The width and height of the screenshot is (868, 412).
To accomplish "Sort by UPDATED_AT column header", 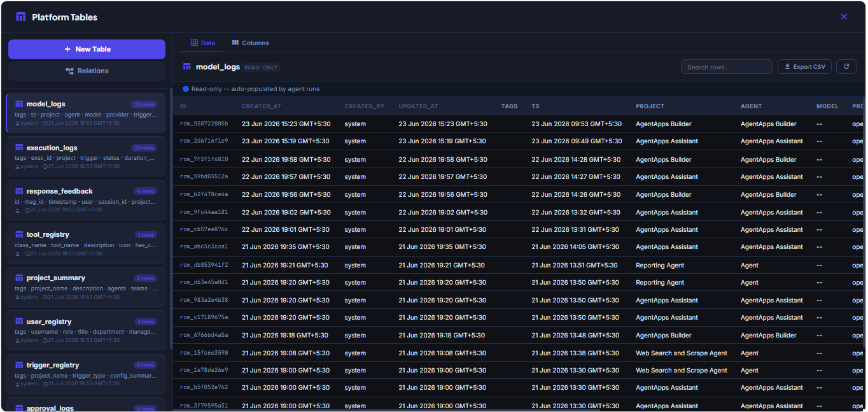I will click(x=418, y=106).
